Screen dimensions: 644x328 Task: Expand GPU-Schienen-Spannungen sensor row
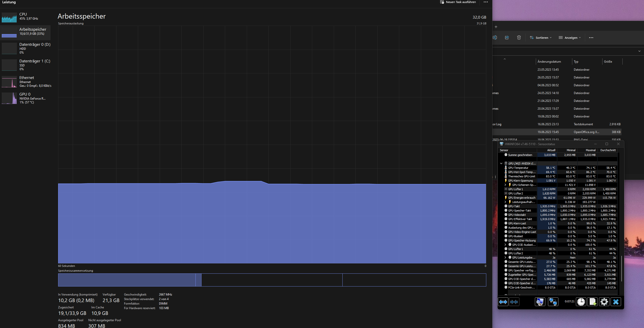[505, 185]
